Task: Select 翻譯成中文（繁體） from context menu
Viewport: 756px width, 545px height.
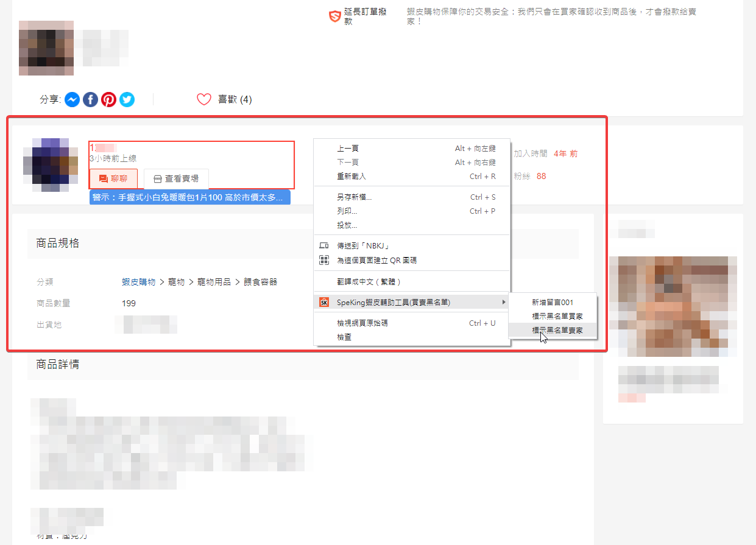Action: pyautogui.click(x=369, y=282)
